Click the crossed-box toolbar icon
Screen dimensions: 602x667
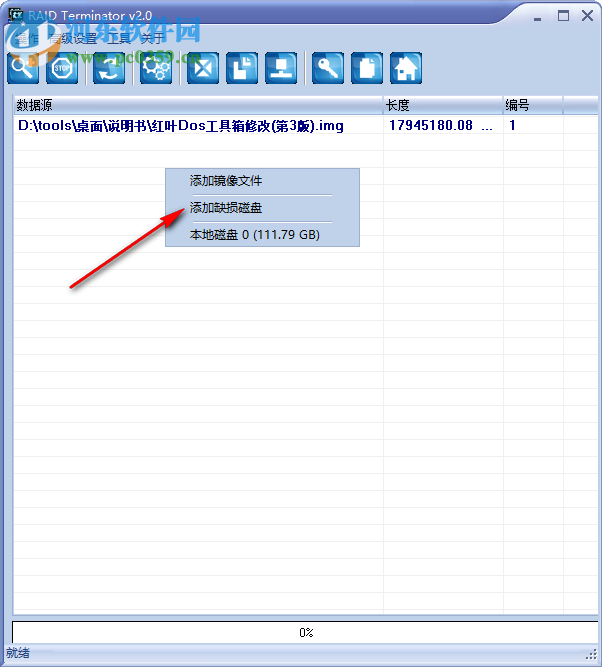(203, 68)
